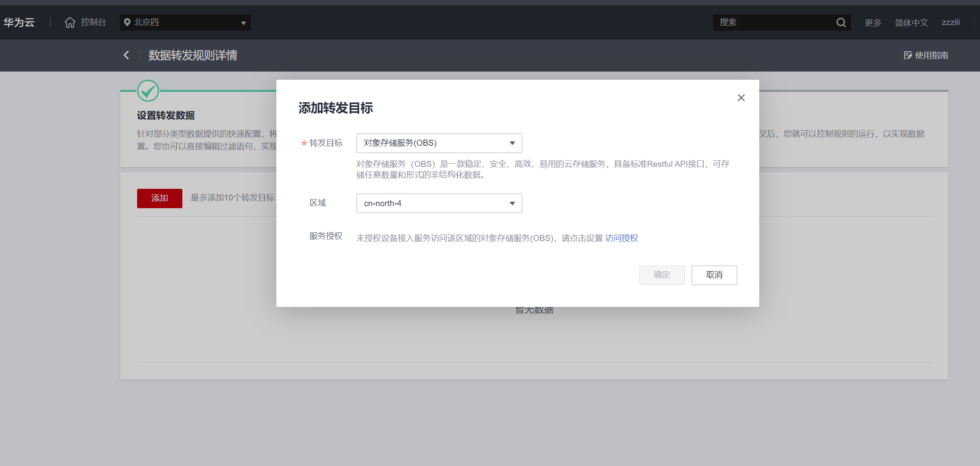Go to 控制台 console link
The width and height of the screenshot is (980, 466).
coord(94,22)
